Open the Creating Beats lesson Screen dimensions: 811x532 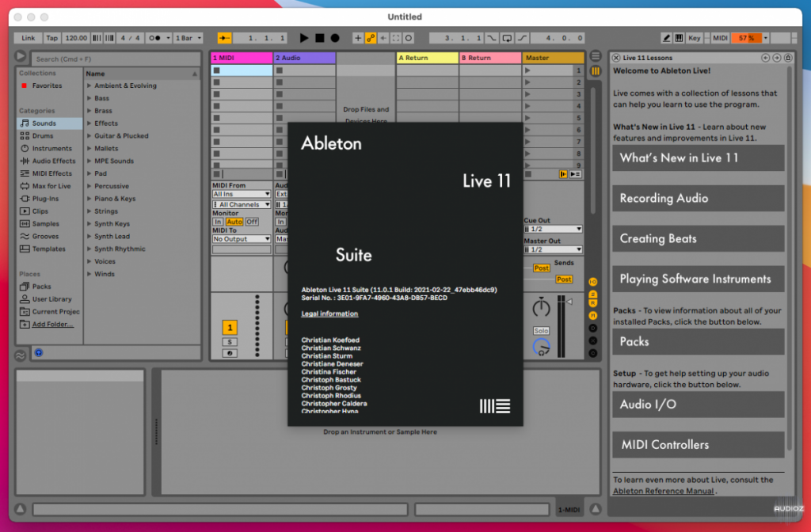coord(699,238)
